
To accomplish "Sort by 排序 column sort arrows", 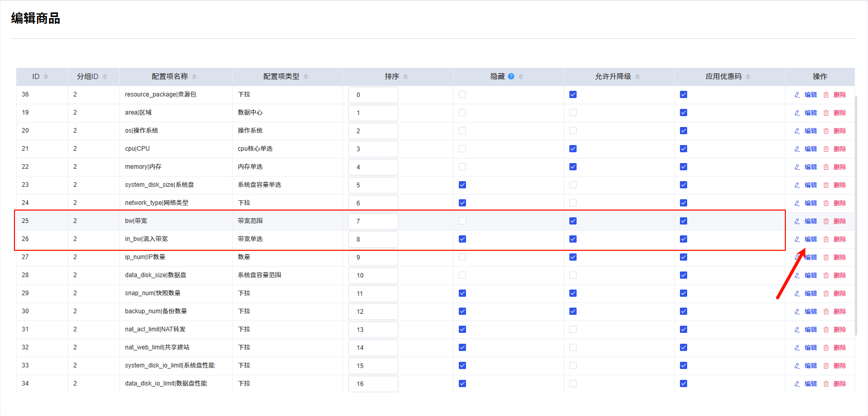I will tap(406, 77).
